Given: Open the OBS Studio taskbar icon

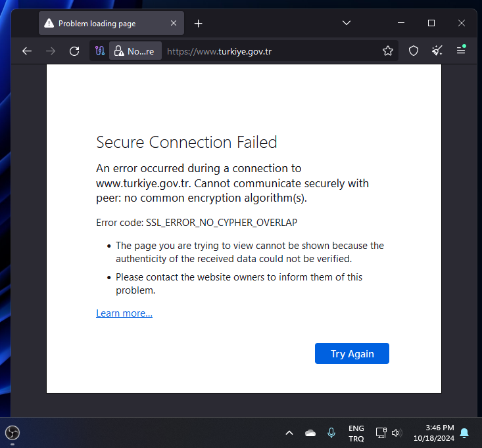Looking at the screenshot, I should pyautogui.click(x=12, y=432).
